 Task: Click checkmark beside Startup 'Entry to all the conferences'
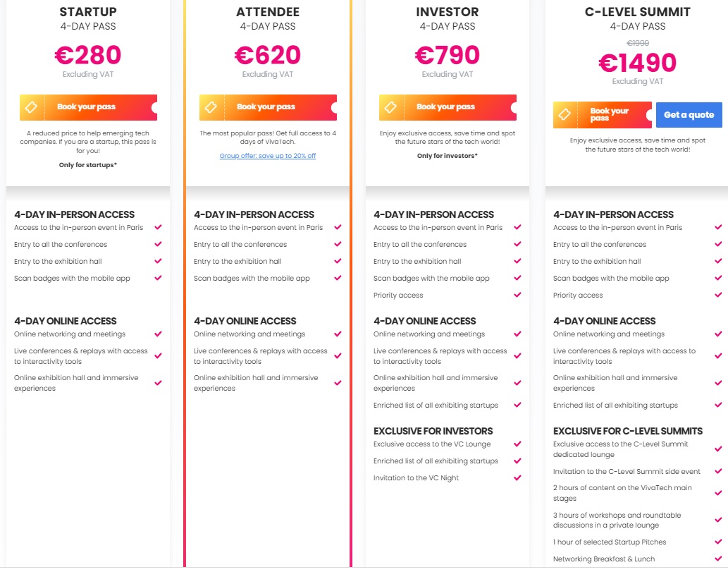pyautogui.click(x=159, y=244)
